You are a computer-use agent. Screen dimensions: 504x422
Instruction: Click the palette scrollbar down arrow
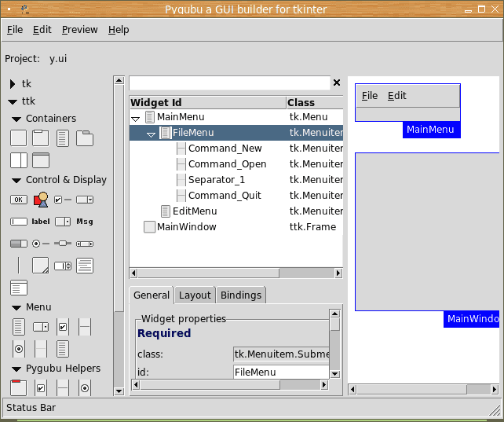pos(119,391)
